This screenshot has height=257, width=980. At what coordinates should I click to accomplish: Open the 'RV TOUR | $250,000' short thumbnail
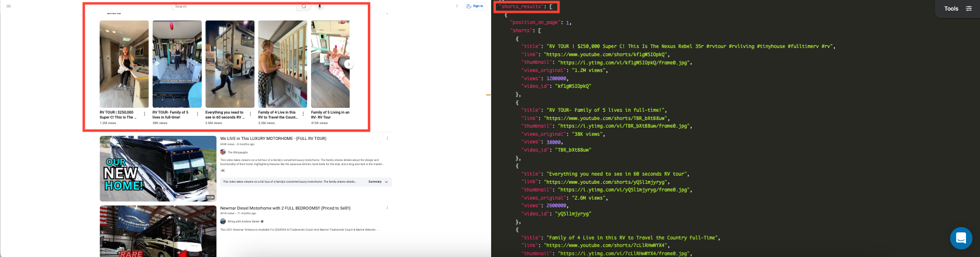124,64
